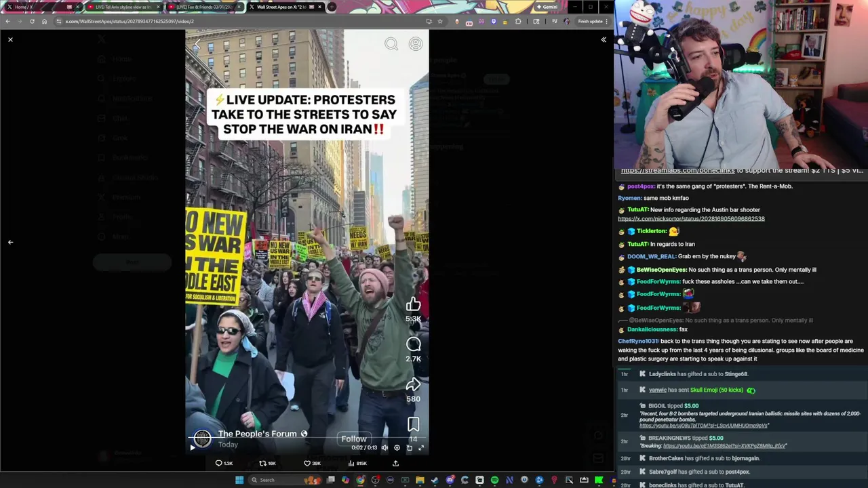Open the streamlabs bonelinks link

click(x=677, y=170)
